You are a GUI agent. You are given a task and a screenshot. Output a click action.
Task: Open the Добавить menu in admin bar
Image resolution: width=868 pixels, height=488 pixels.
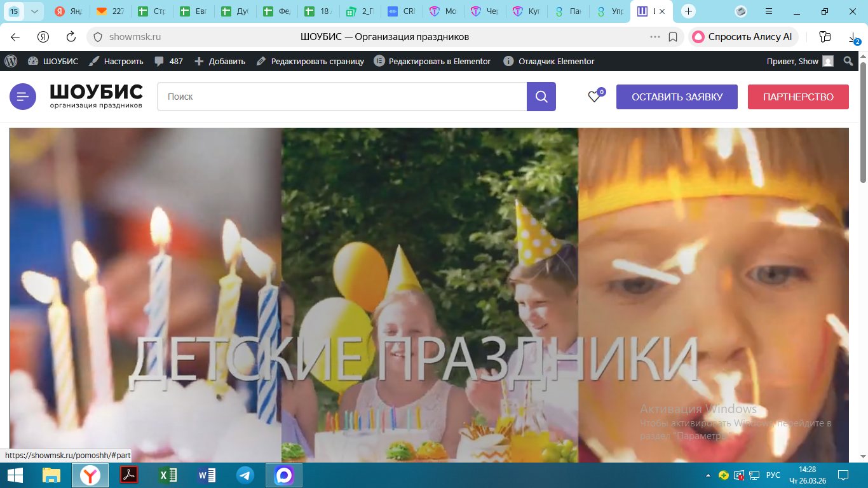[x=220, y=61]
